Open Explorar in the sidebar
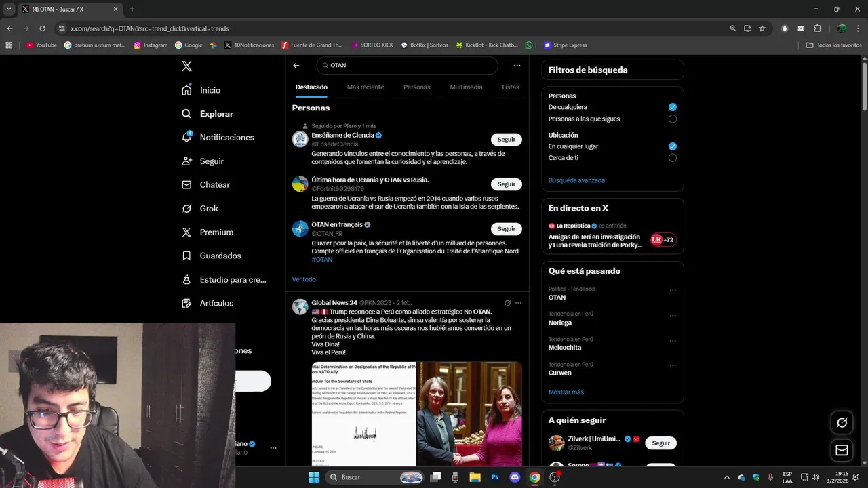868x488 pixels. pyautogui.click(x=208, y=114)
